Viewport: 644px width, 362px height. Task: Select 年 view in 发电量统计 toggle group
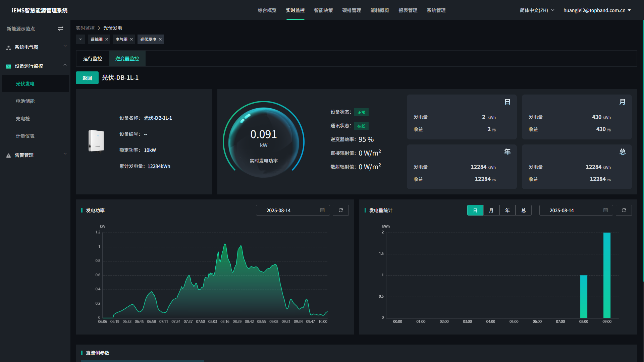click(x=507, y=210)
